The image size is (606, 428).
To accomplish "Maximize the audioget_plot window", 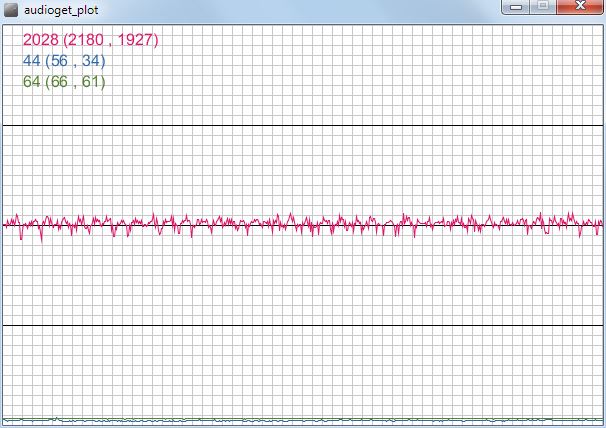I will coord(543,7).
